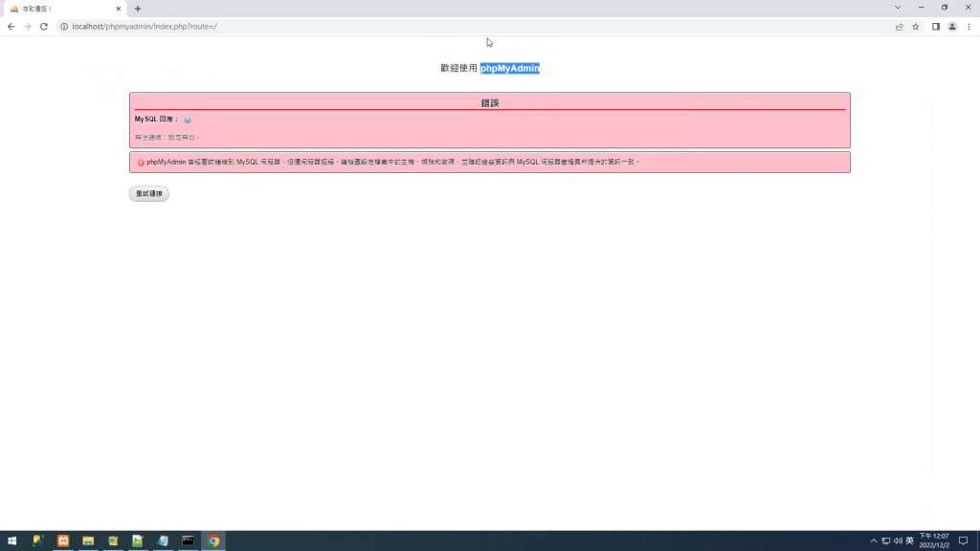
Task: Close the current phpMyAdmin tab
Action: (118, 9)
